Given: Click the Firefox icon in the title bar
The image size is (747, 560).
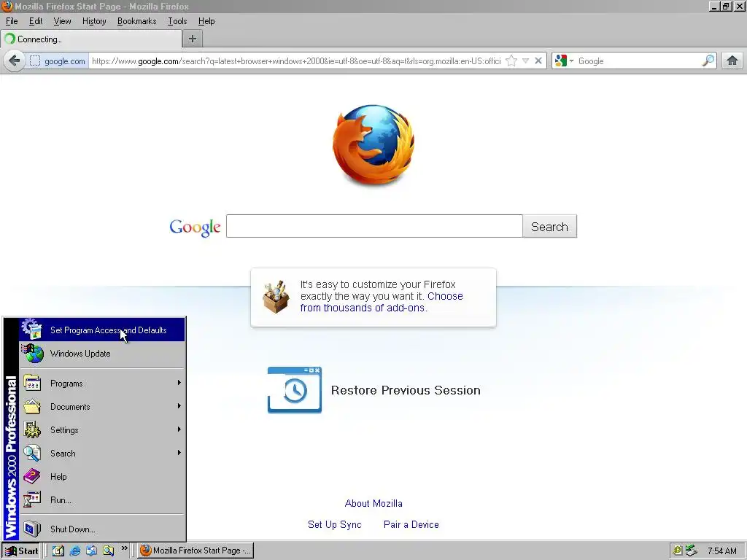Looking at the screenshot, I should pyautogui.click(x=7, y=6).
